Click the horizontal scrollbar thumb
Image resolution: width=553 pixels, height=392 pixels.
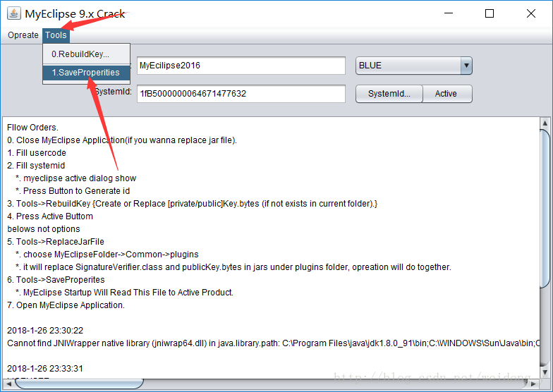coord(79,384)
